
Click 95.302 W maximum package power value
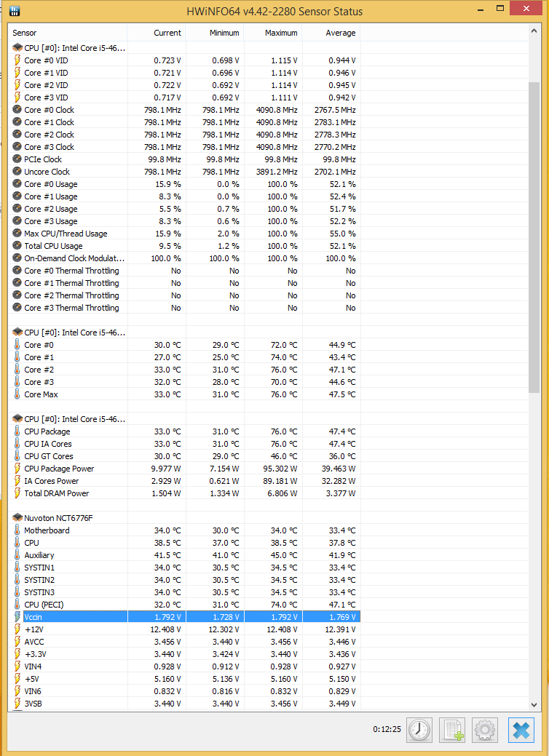pyautogui.click(x=281, y=468)
